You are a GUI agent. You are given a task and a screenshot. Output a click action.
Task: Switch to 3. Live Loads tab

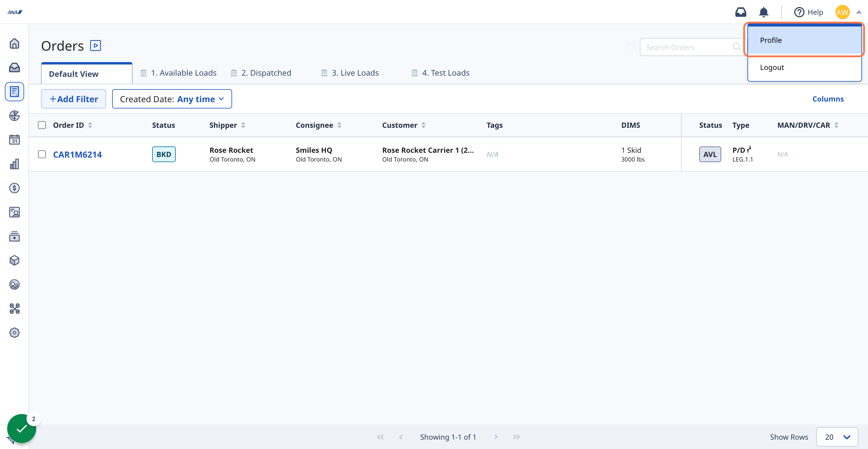click(x=350, y=73)
